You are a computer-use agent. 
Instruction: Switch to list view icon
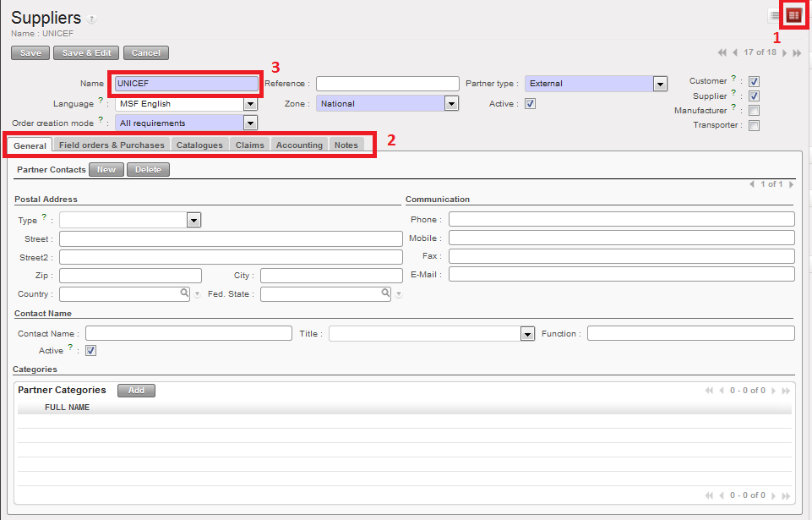pos(774,15)
